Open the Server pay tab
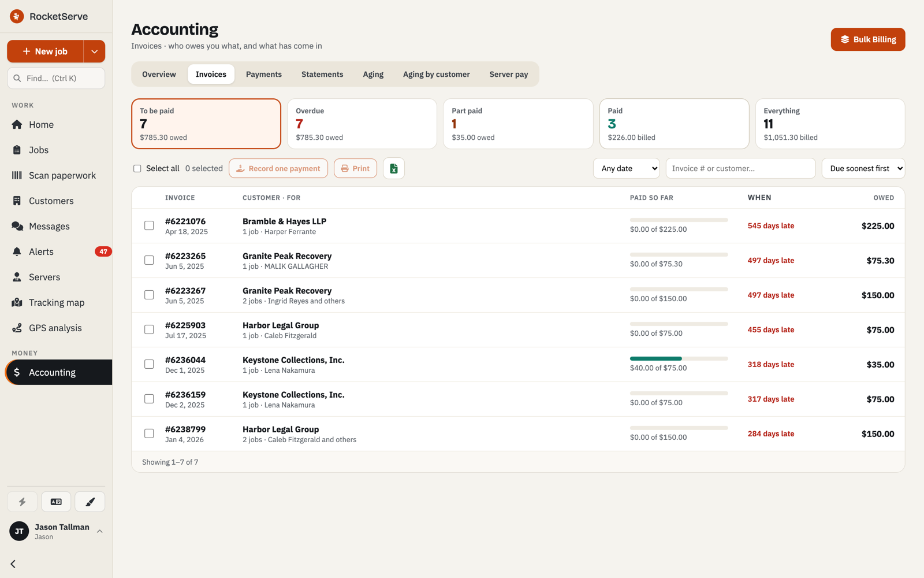The height and width of the screenshot is (578, 924). pos(509,74)
